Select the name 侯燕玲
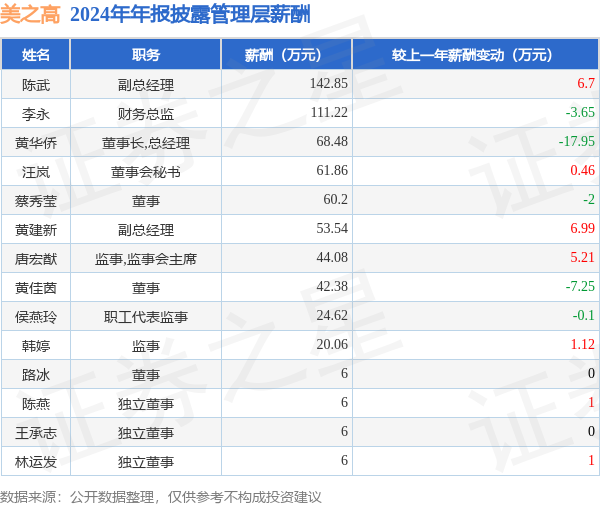 pos(36,317)
